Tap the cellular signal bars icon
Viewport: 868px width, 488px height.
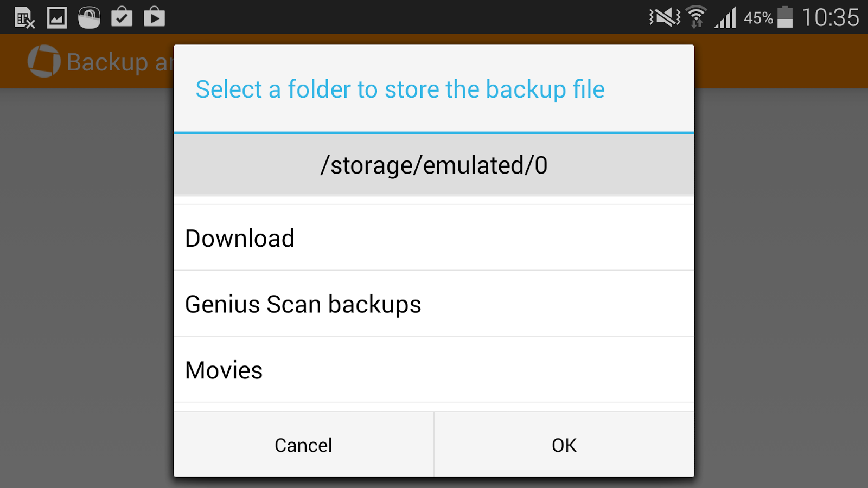(x=725, y=17)
